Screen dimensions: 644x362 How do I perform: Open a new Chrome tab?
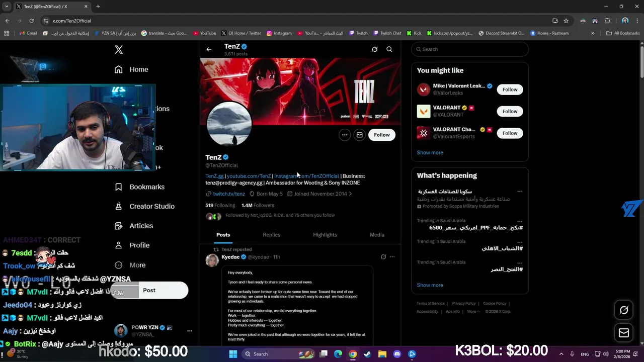tap(98, 7)
